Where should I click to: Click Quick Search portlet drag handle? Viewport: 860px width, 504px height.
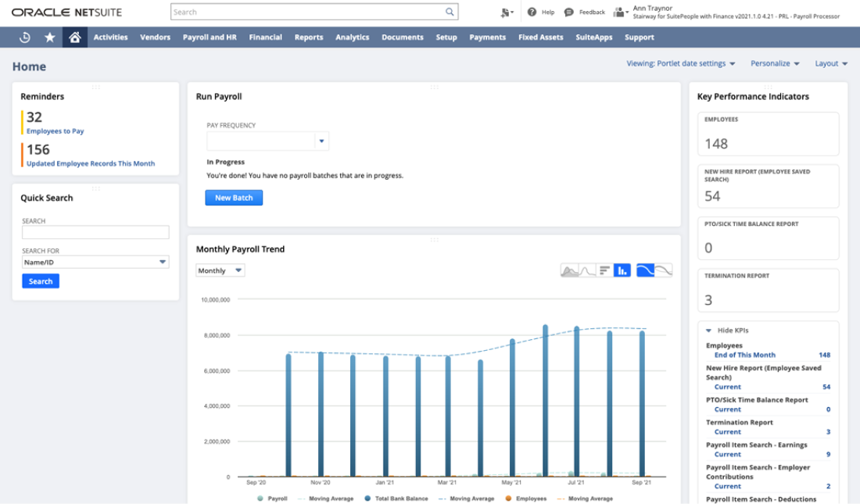click(96, 188)
